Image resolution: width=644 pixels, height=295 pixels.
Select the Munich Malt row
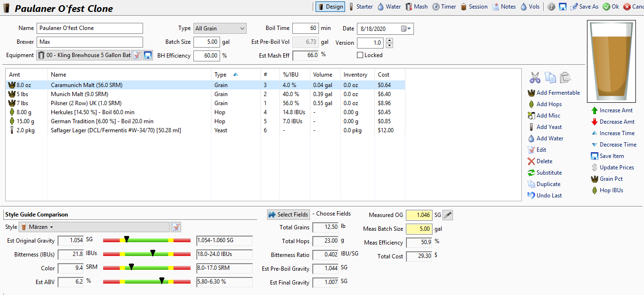pyautogui.click(x=205, y=94)
